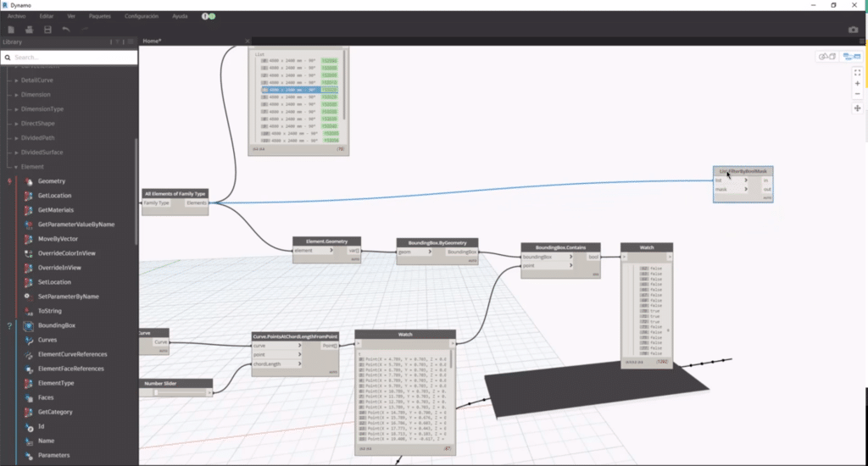Click the Undo arrow icon
The height and width of the screenshot is (466, 868).
click(66, 30)
